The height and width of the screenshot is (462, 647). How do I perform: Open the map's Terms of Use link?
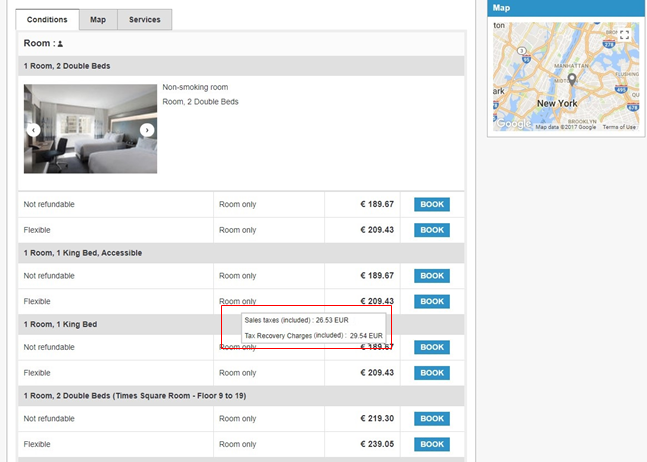pos(619,127)
